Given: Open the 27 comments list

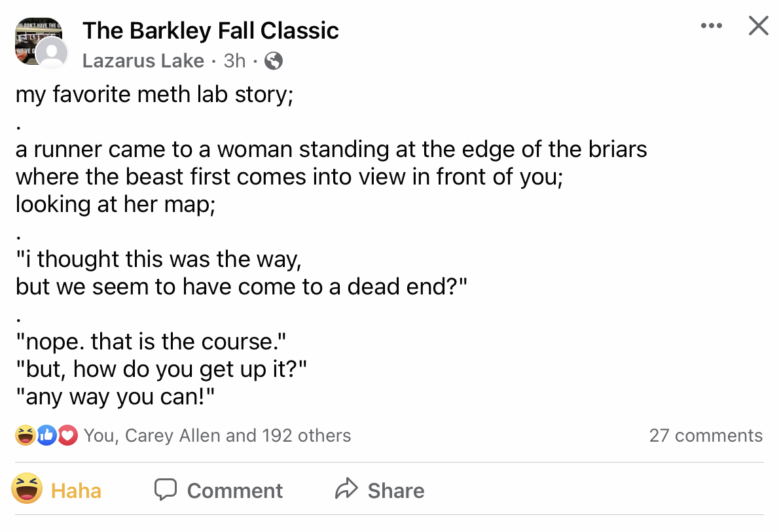Looking at the screenshot, I should [706, 436].
